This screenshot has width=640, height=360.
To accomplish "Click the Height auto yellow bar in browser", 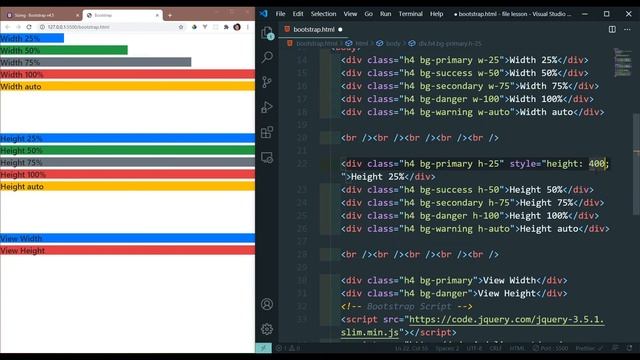I will [127, 187].
